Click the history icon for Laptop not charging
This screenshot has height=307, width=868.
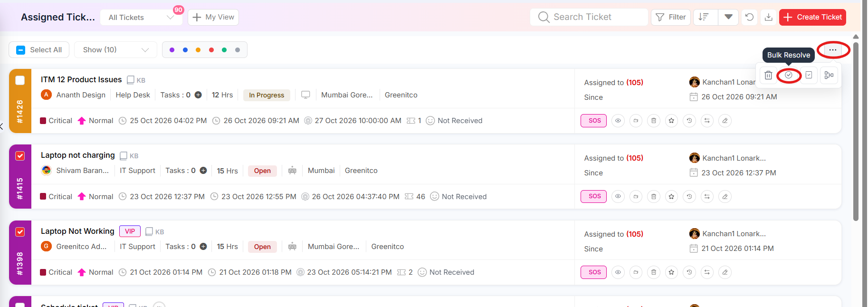point(689,196)
